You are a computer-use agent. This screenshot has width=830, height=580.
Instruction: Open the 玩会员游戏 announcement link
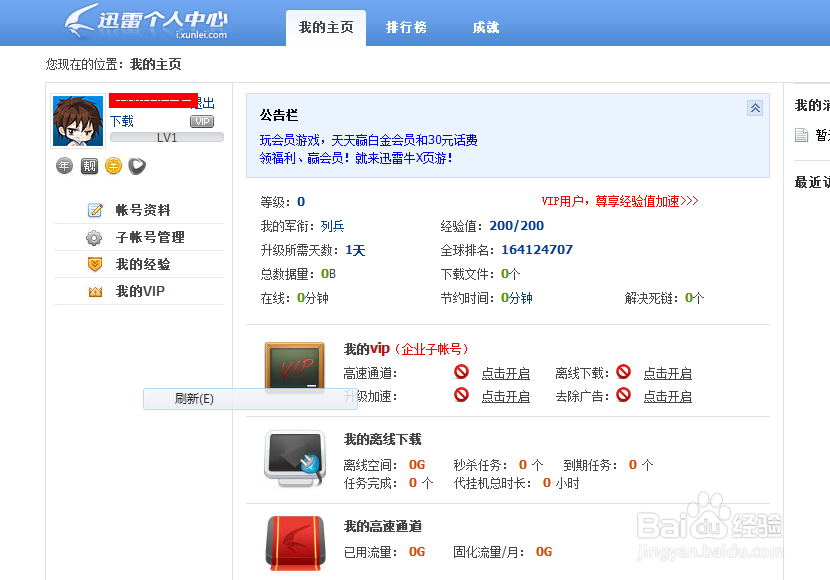point(368,140)
